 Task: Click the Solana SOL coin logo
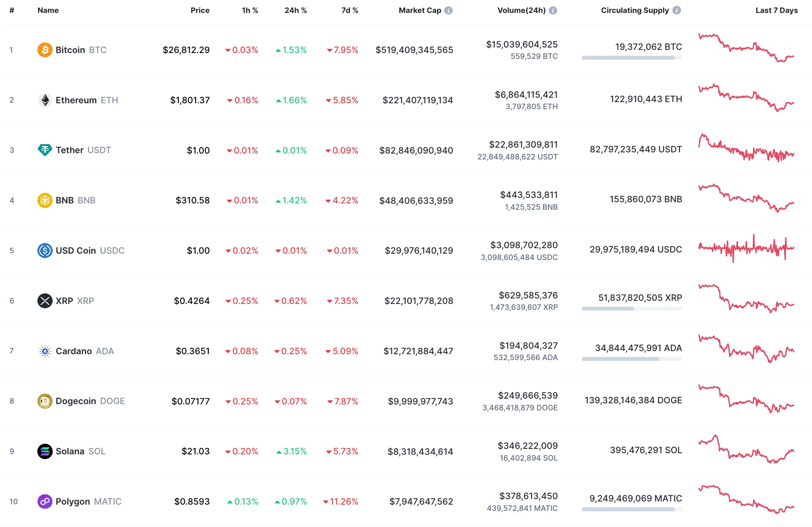point(45,451)
